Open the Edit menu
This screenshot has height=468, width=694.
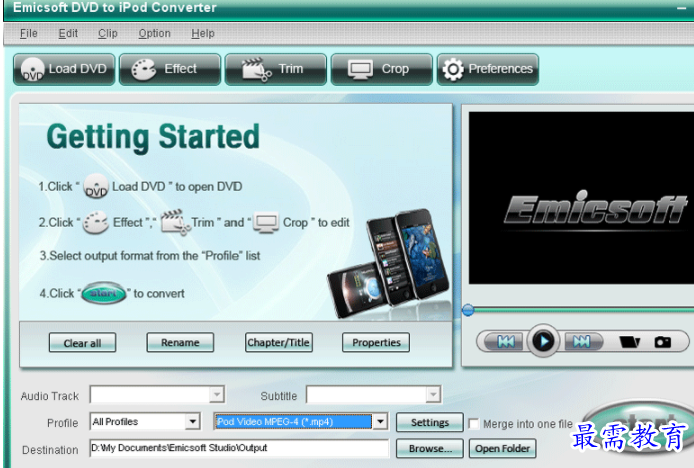point(68,34)
